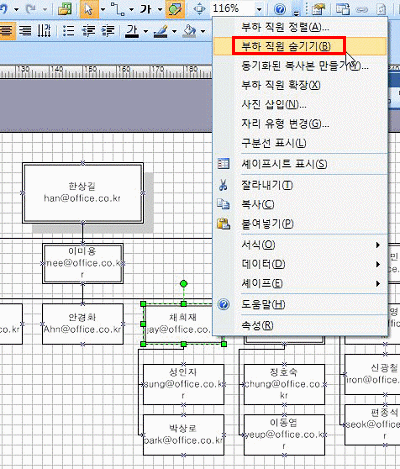The image size is (400, 469).
Task: Open the font color dropdown arrow
Action: pos(146,31)
